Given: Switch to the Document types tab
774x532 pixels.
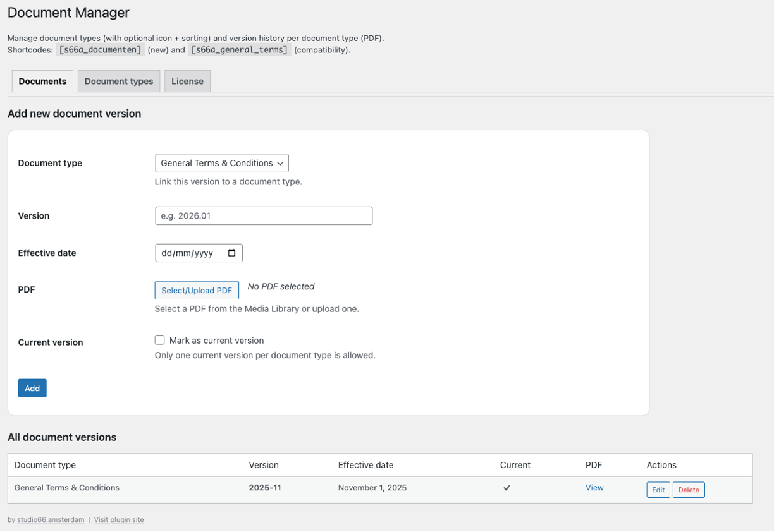Looking at the screenshot, I should click(118, 81).
